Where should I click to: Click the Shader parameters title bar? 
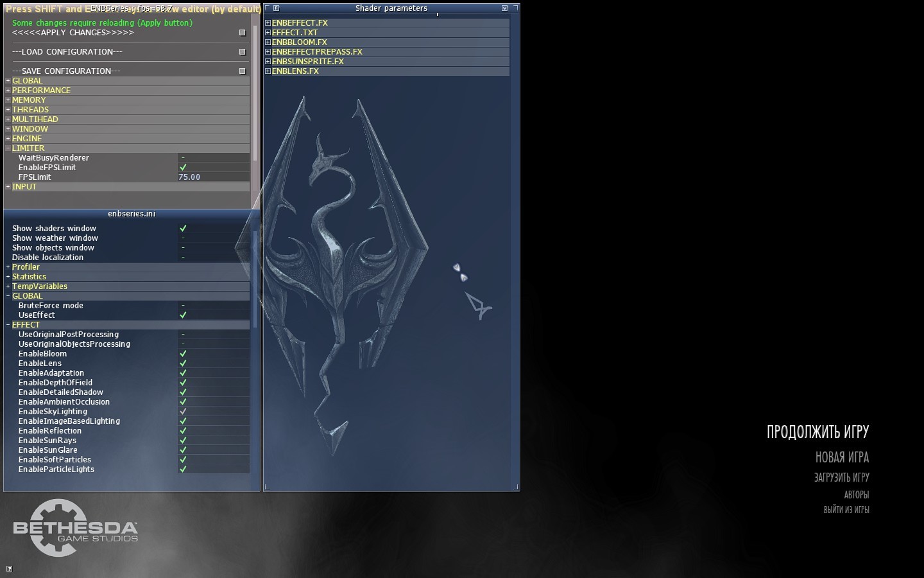(391, 8)
